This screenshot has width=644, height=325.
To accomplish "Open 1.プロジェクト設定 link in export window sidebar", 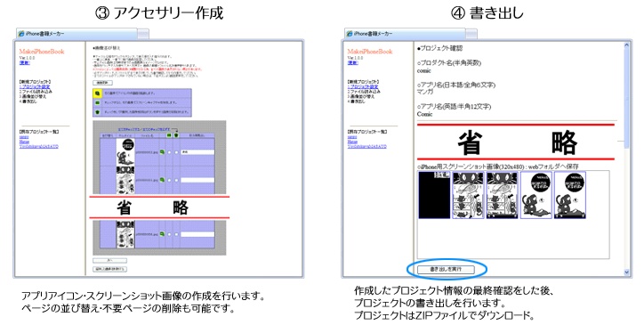I will pos(364,86).
